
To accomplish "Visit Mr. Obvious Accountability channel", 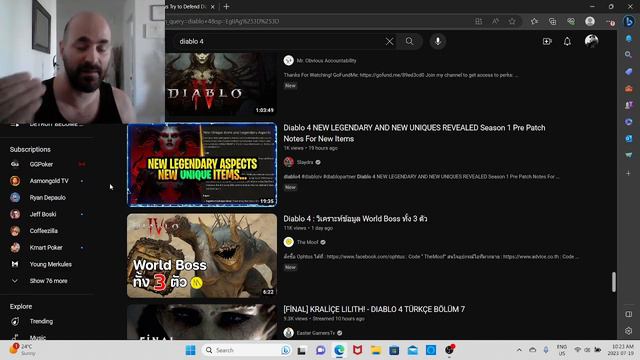I will (x=327, y=60).
